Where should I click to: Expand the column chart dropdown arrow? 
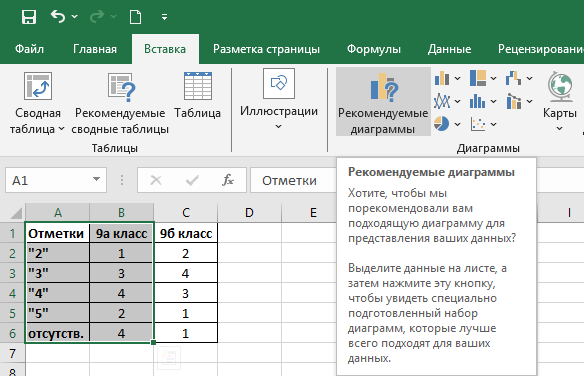[x=458, y=79]
